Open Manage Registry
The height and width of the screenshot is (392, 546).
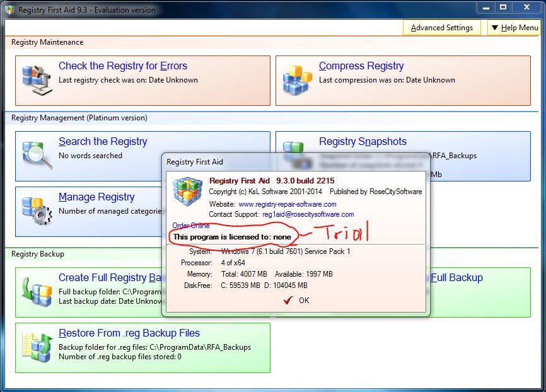pyautogui.click(x=96, y=197)
